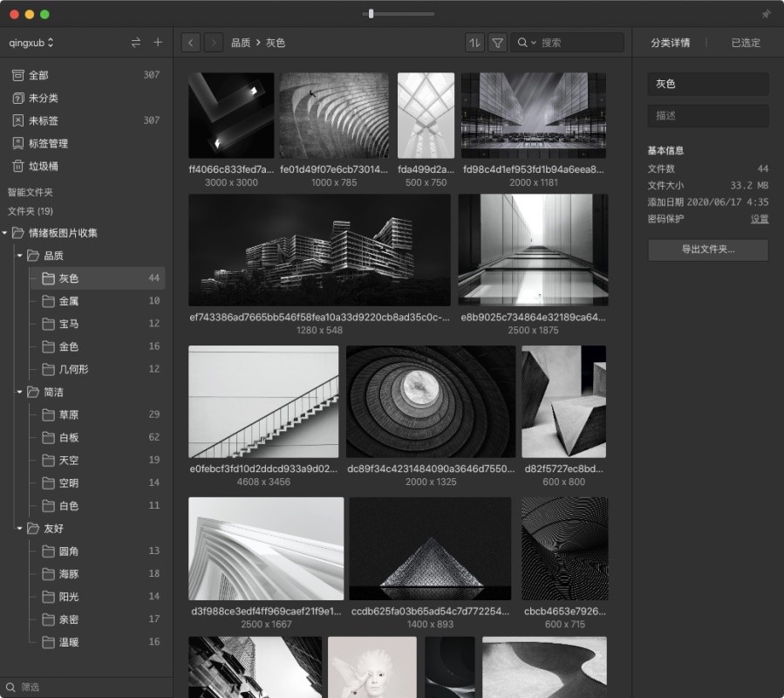784x698 pixels.
Task: Switch to the 已选定 tab
Action: tap(745, 42)
